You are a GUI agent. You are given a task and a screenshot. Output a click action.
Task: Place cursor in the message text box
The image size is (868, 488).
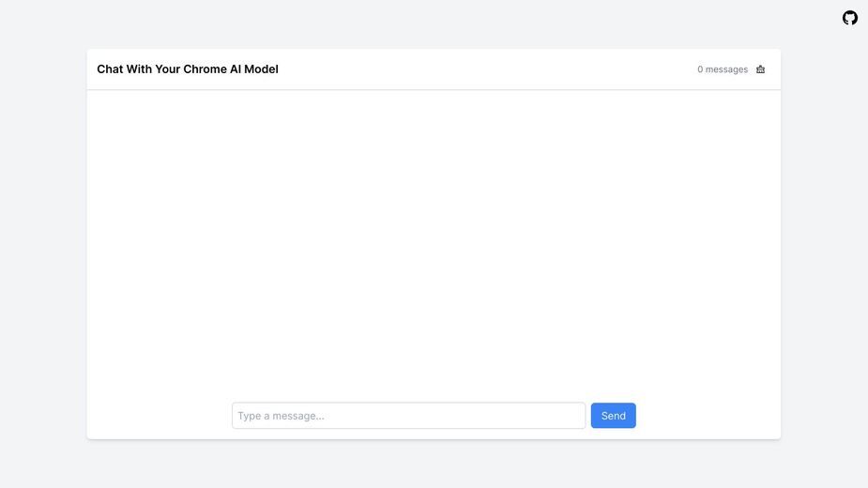[x=408, y=416]
